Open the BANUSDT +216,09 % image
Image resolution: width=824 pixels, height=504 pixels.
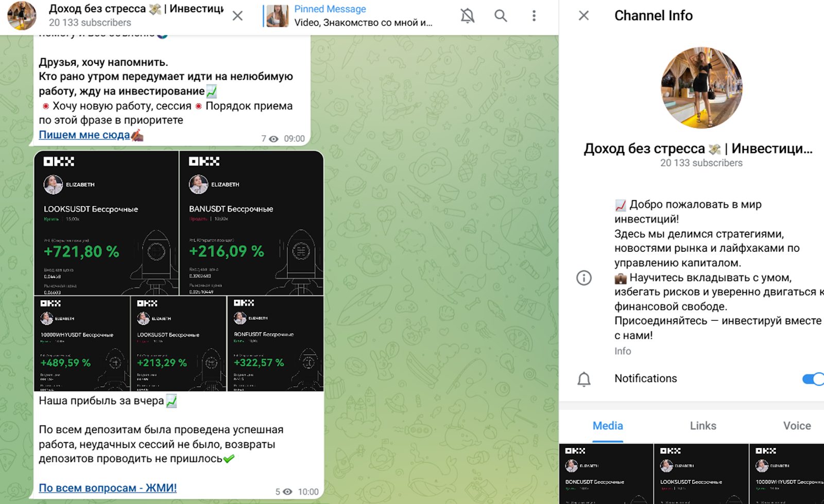coord(251,223)
